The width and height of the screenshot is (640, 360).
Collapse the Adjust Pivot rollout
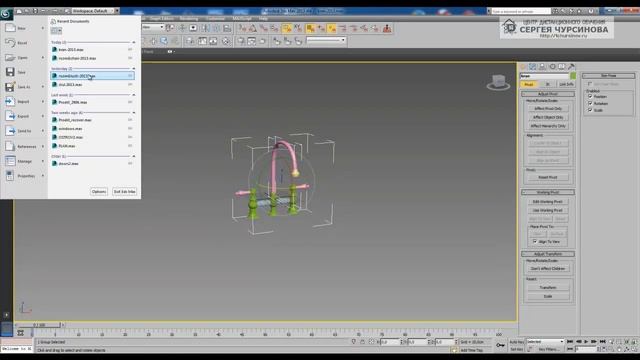coord(548,94)
